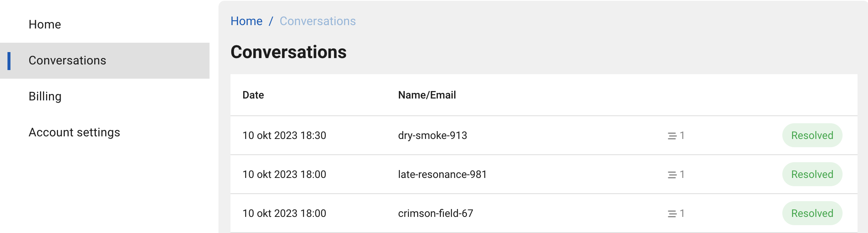
Task: Go to Billing in the sidebar
Action: (45, 96)
